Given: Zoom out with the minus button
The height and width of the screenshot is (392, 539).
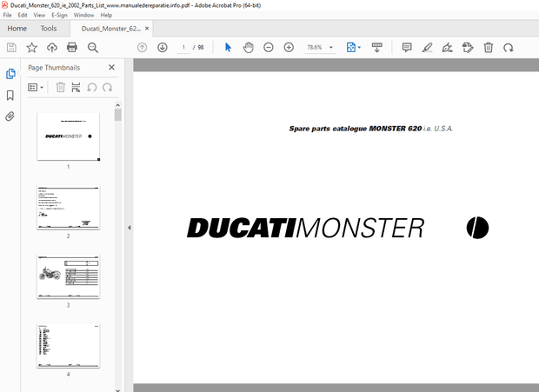Looking at the screenshot, I should point(269,48).
